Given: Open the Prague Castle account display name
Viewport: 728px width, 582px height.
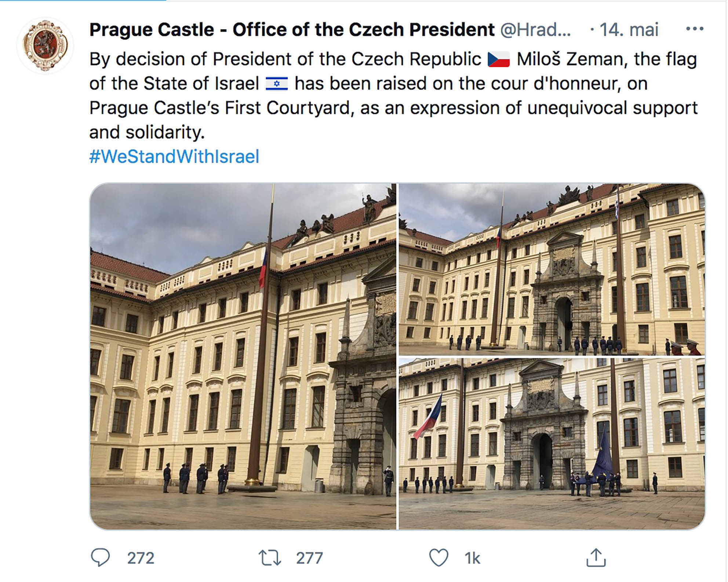Looking at the screenshot, I should click(292, 29).
